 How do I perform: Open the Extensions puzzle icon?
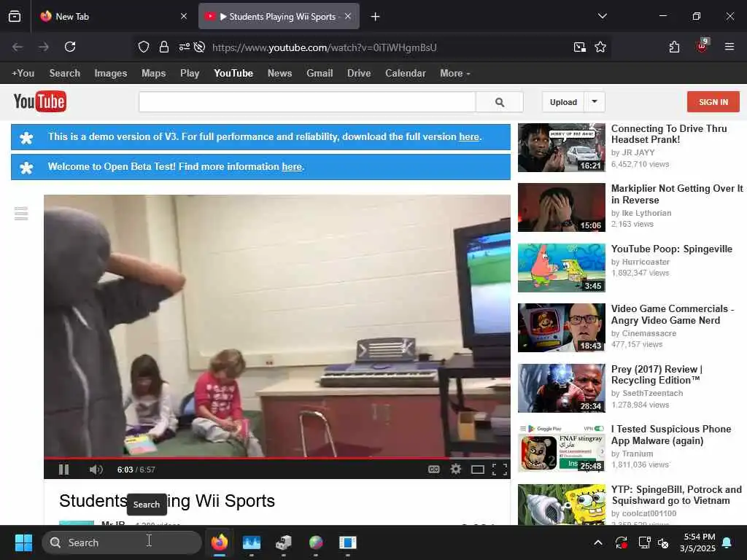click(x=674, y=47)
